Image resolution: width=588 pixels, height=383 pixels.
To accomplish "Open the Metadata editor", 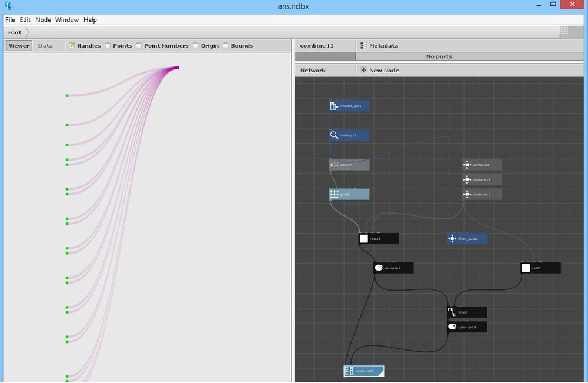I will click(x=379, y=46).
